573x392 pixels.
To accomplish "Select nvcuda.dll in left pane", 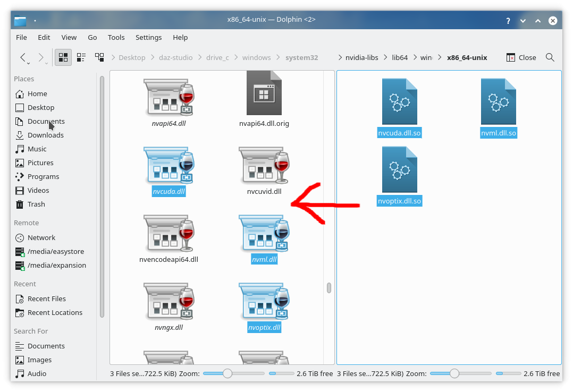I will click(169, 165).
